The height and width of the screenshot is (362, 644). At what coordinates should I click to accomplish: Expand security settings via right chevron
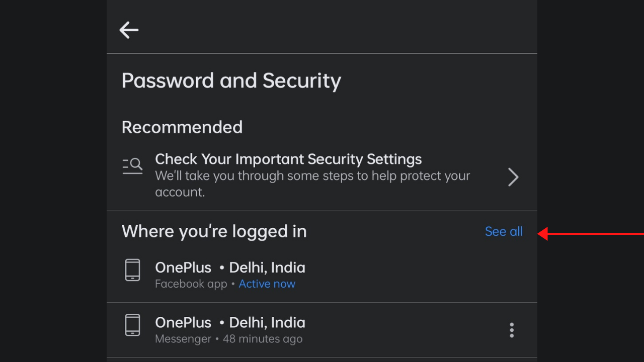point(513,177)
